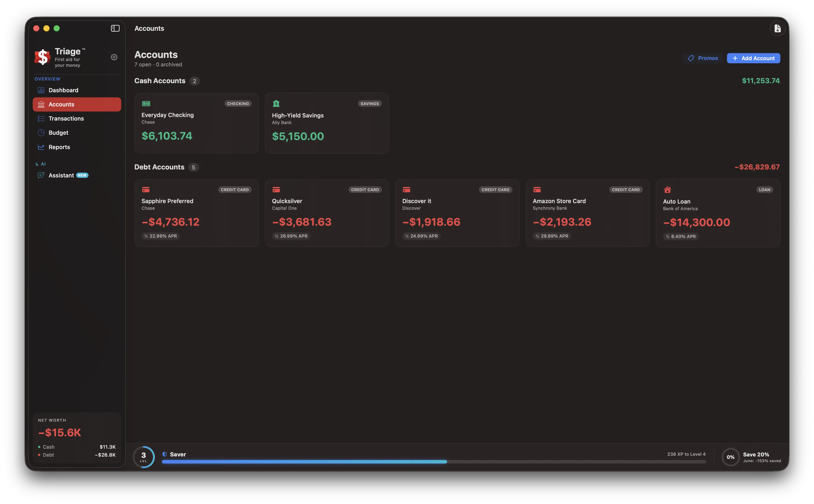Click the Cash row showing $11.3K
The image size is (814, 504).
(x=77, y=447)
